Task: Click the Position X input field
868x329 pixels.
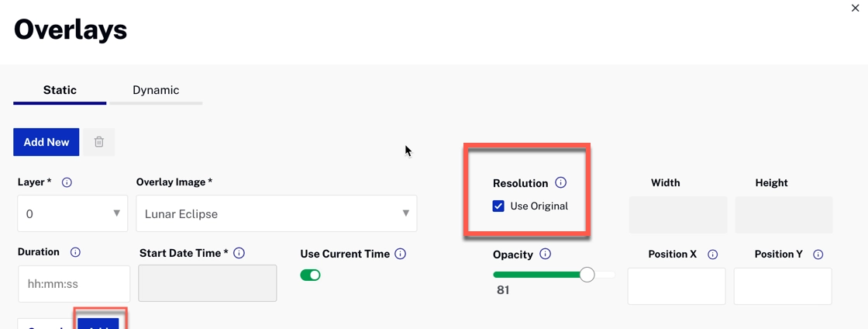Action: click(x=676, y=286)
